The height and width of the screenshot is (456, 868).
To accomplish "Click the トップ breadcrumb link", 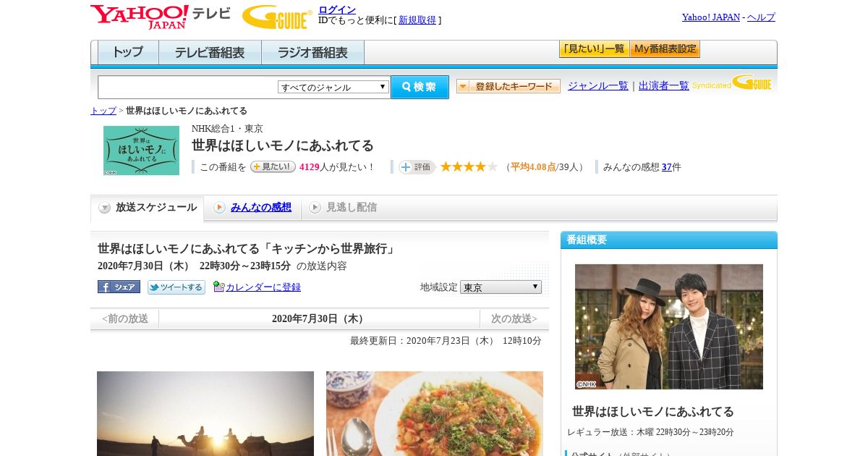I will click(103, 111).
